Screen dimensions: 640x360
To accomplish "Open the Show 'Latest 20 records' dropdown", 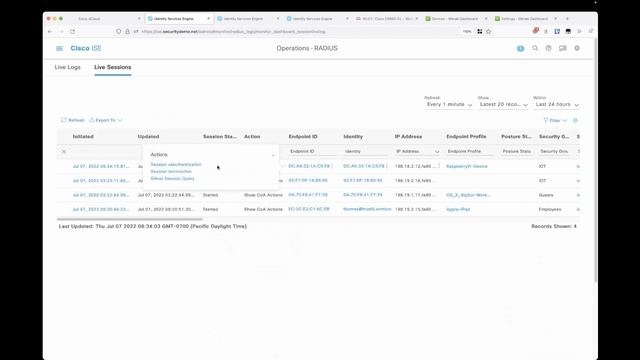I will 504,104.
